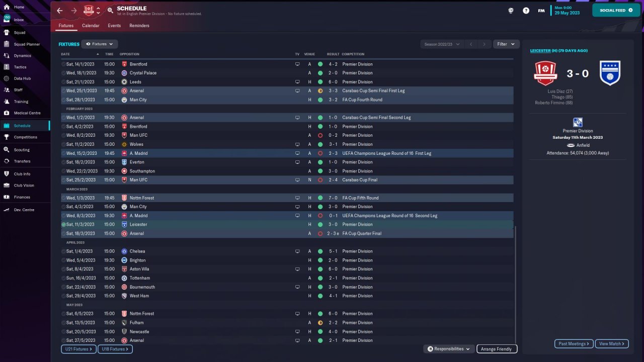Open the help question mark icon

click(526, 11)
